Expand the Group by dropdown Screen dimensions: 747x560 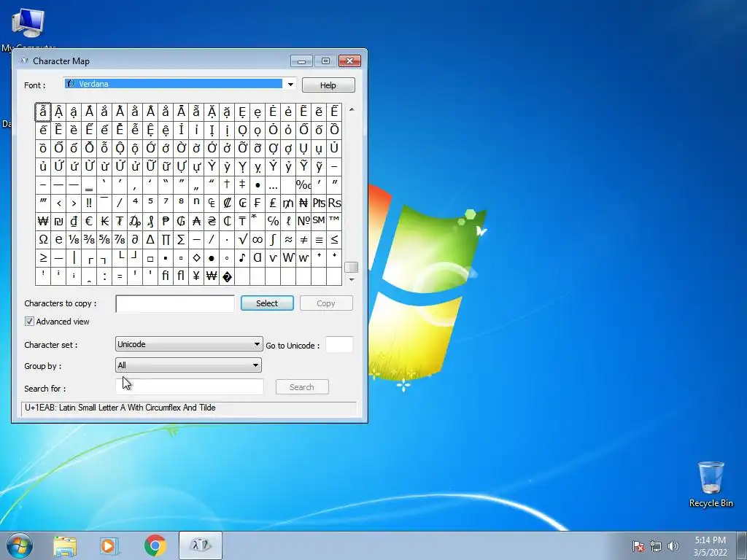pos(188,365)
